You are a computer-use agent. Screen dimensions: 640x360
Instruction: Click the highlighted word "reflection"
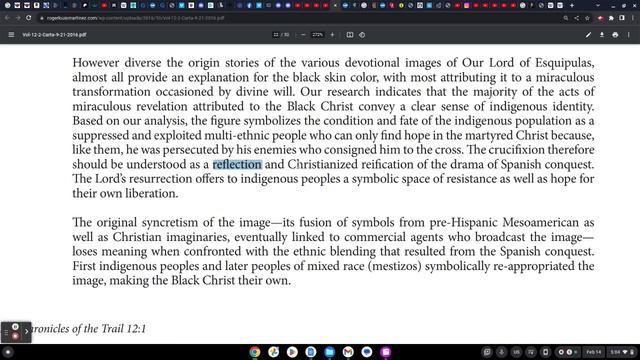237,164
